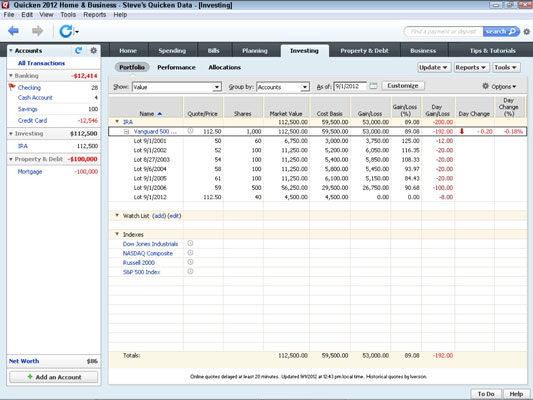
Task: Open the Tools menu in menu bar
Action: click(68, 15)
